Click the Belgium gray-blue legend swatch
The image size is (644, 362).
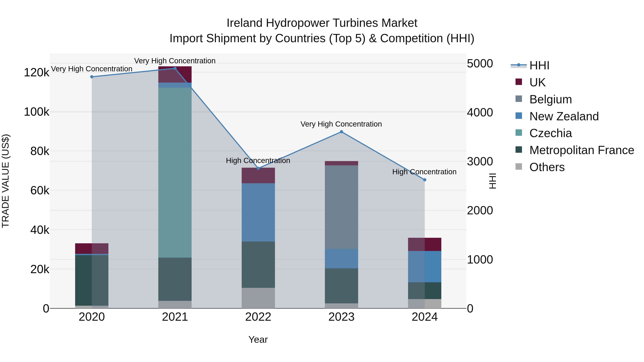click(519, 99)
